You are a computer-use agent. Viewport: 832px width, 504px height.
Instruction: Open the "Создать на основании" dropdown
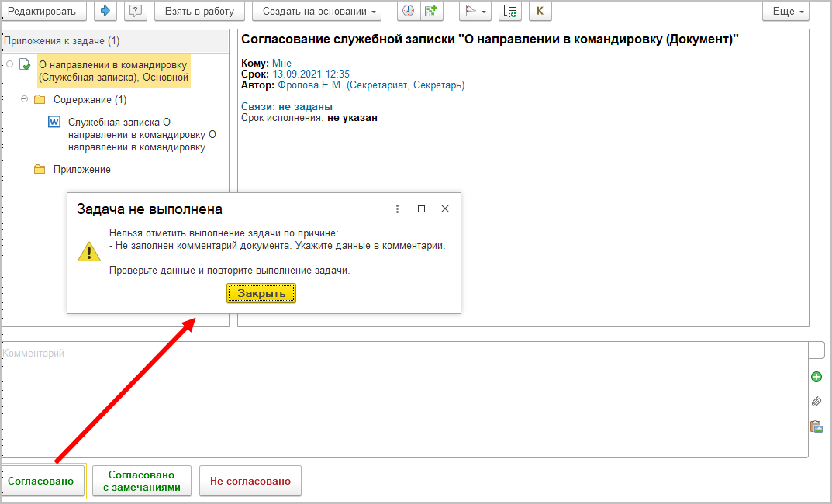point(316,12)
